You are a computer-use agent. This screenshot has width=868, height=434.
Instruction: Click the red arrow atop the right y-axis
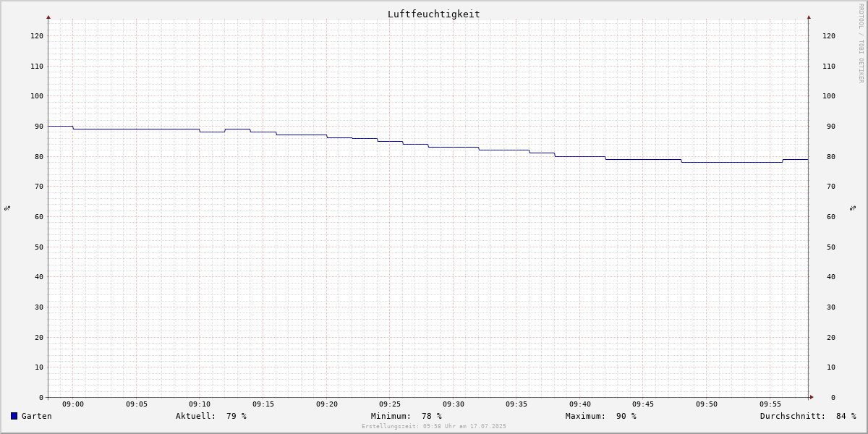pos(809,17)
